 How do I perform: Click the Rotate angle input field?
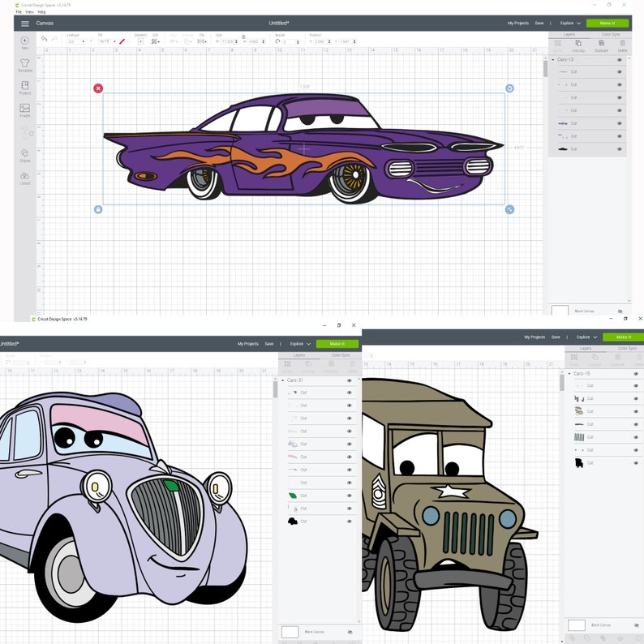[290, 42]
